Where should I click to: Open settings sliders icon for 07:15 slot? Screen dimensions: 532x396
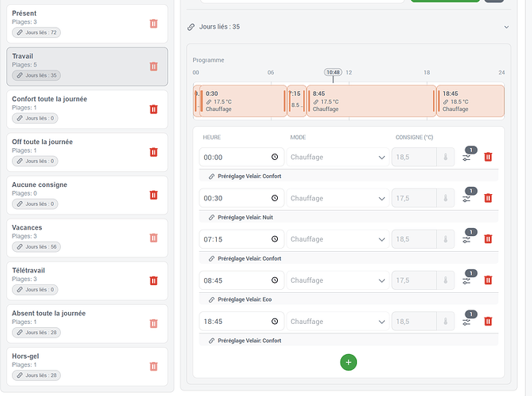pos(467,239)
